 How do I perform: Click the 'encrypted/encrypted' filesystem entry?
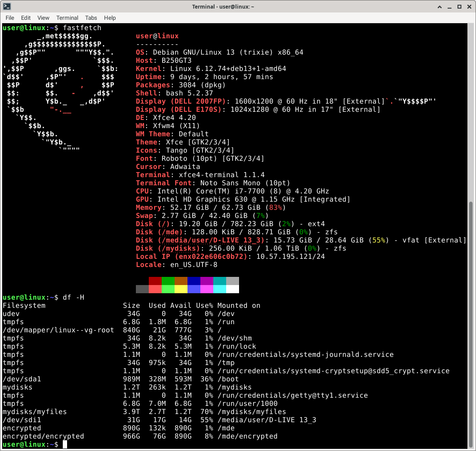point(43,436)
